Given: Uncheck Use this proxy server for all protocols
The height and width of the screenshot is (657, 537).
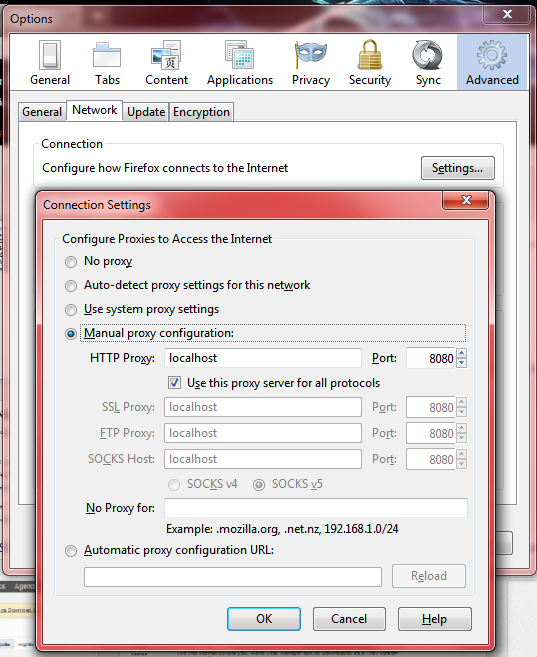Looking at the screenshot, I should coord(174,383).
